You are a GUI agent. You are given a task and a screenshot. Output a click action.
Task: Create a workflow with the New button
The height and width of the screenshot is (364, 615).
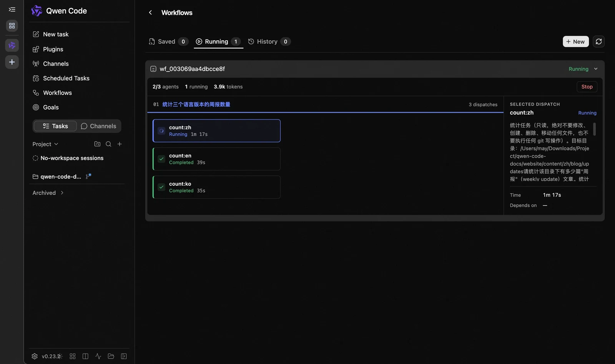(x=576, y=42)
